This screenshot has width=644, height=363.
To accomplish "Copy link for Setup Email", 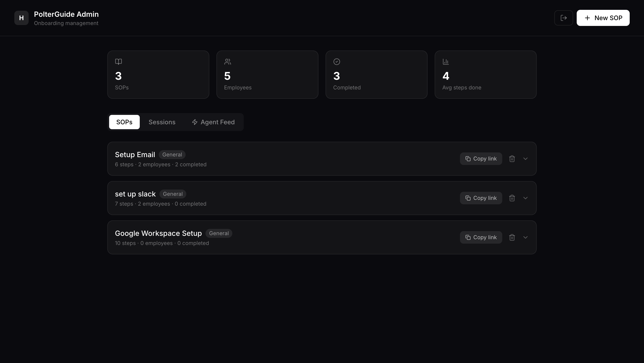I will pyautogui.click(x=481, y=159).
